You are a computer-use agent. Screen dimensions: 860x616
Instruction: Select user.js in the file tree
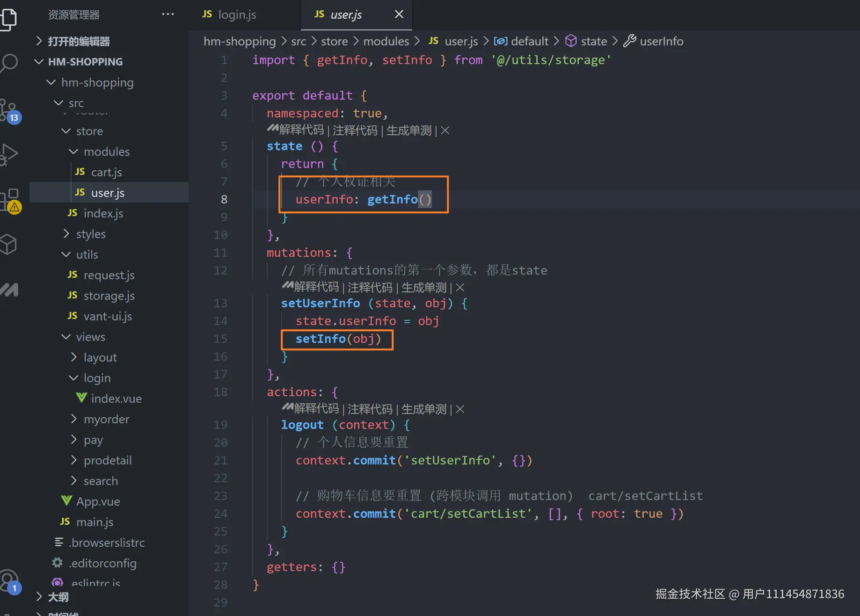[x=109, y=193]
